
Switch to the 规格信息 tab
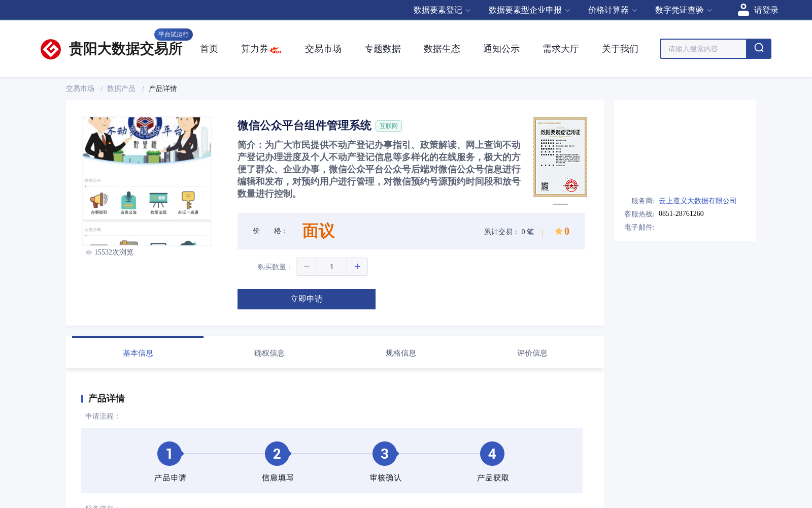click(x=401, y=353)
